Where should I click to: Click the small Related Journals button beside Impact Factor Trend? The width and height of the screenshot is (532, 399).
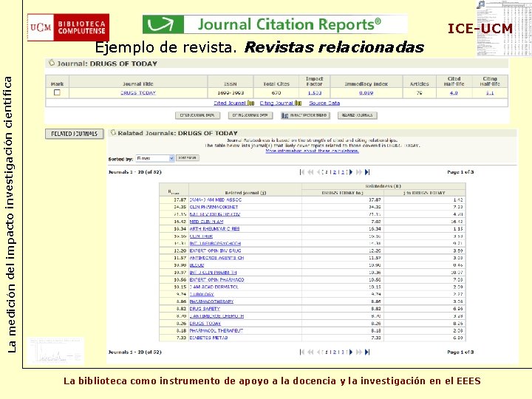click(358, 115)
